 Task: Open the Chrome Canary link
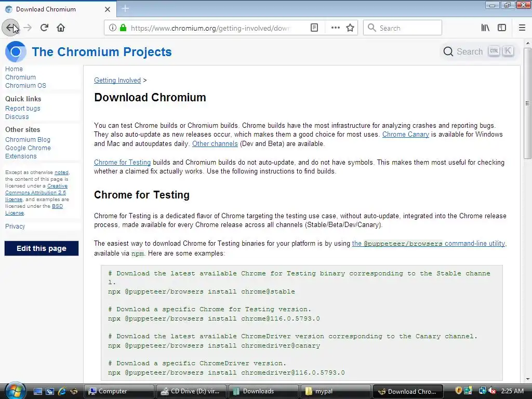(406, 135)
